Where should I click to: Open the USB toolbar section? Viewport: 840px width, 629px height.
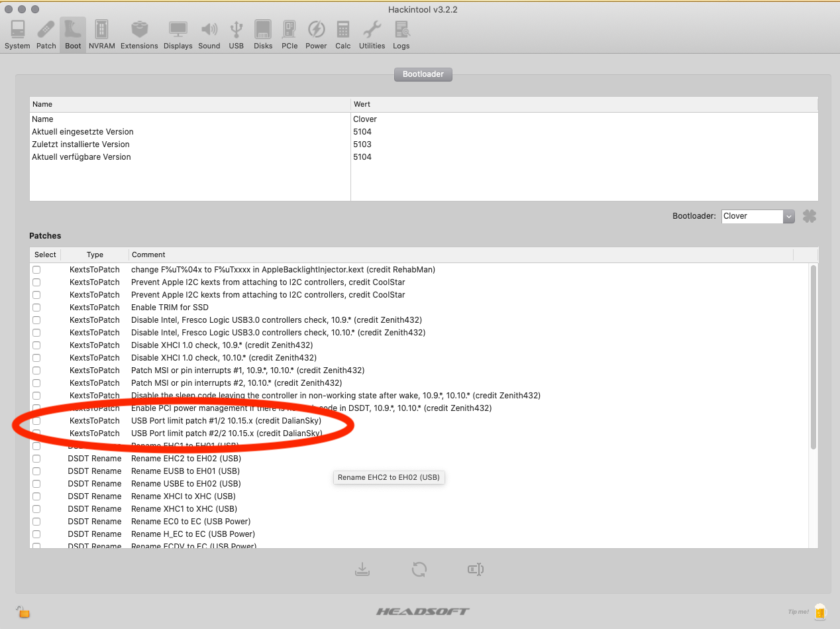pos(236,35)
